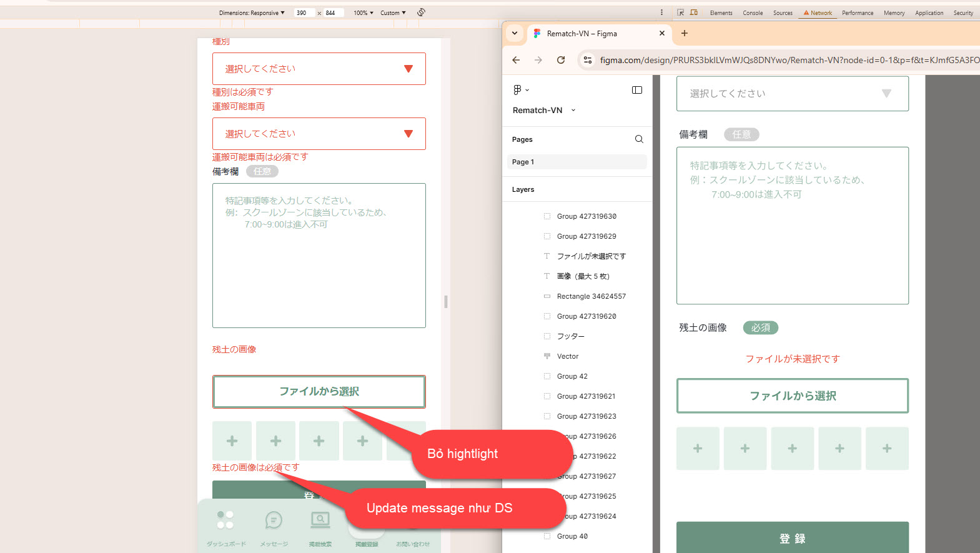Click the search icon beside Pages
Viewport: 980px width, 553px height.
coord(638,139)
